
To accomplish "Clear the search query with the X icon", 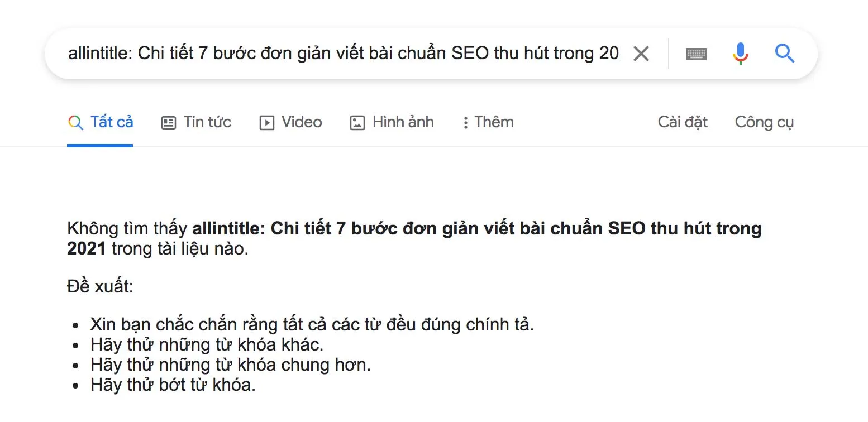I will (641, 53).
